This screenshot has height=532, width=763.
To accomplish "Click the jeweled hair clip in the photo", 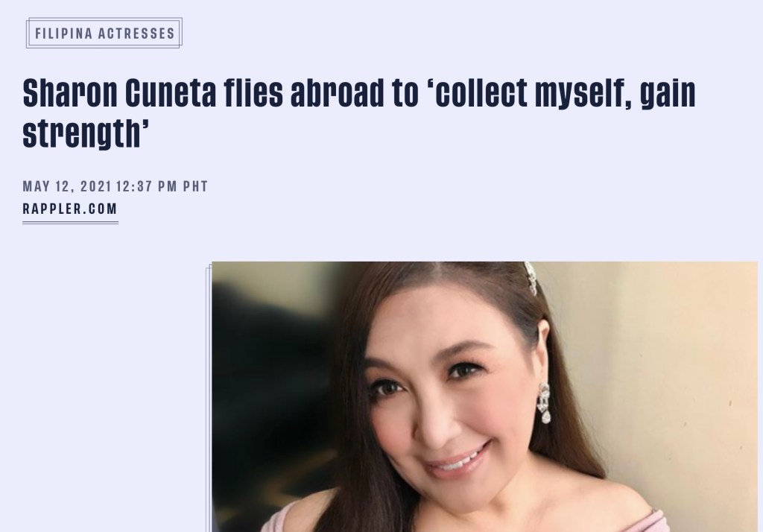I will (x=531, y=277).
